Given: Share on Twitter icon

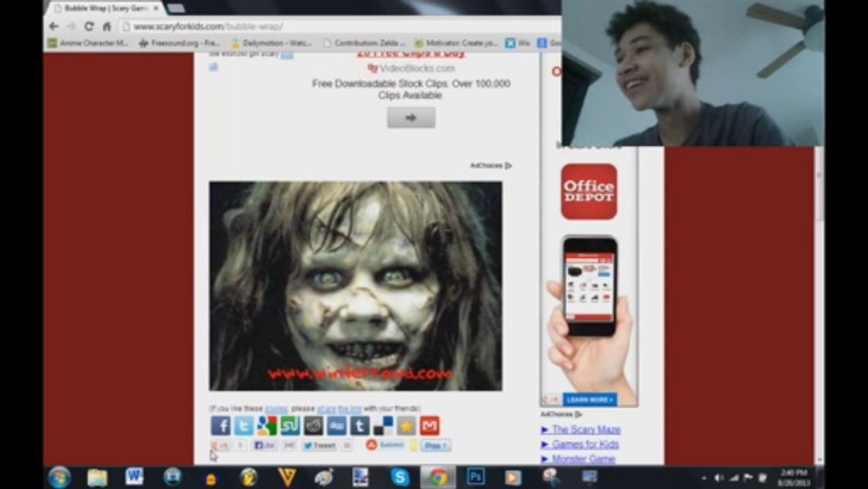Looking at the screenshot, I should 244,426.
